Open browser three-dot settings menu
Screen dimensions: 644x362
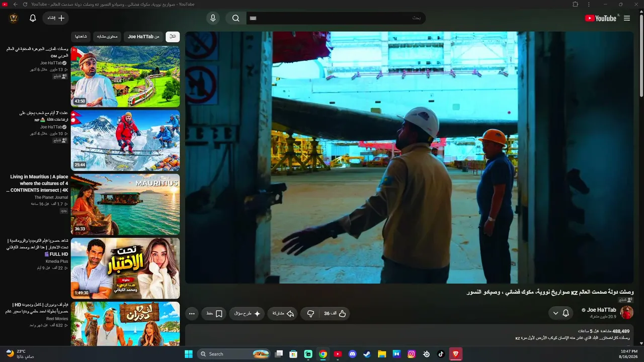[x=589, y=4]
